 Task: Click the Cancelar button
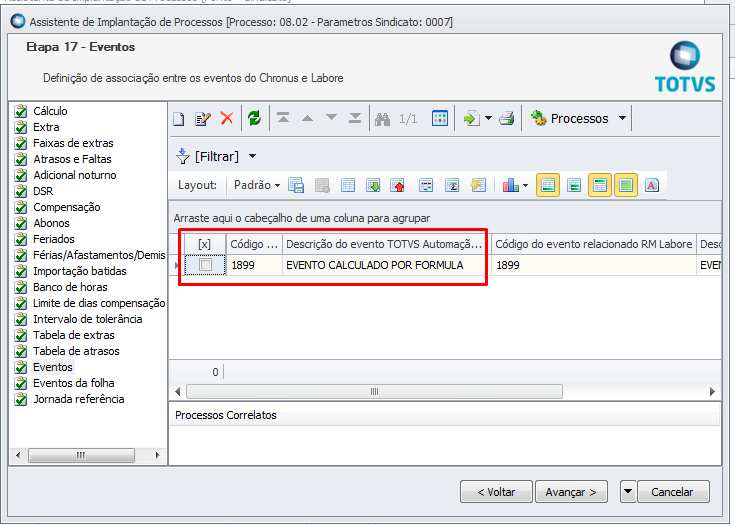point(673,492)
